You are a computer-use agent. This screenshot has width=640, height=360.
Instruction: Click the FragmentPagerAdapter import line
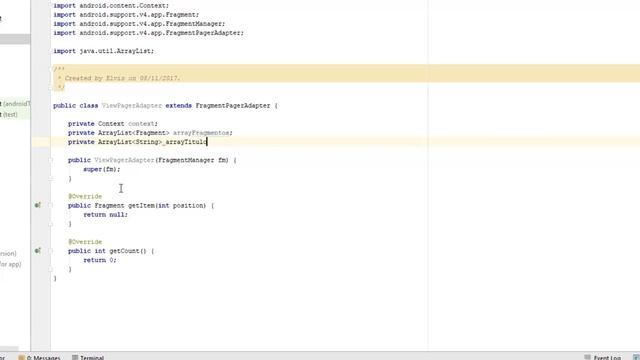(149, 33)
